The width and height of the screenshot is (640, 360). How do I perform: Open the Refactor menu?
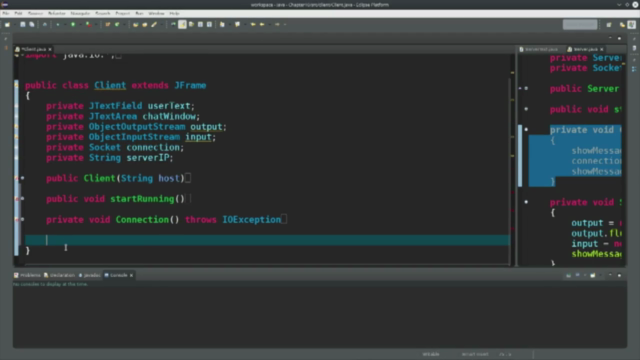click(56, 13)
